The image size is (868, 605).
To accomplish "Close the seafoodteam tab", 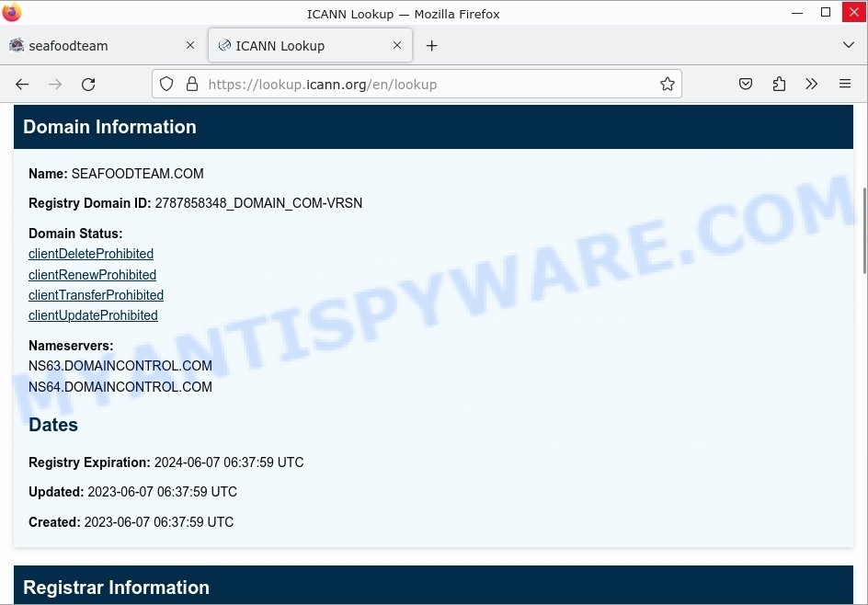I will (x=189, y=45).
